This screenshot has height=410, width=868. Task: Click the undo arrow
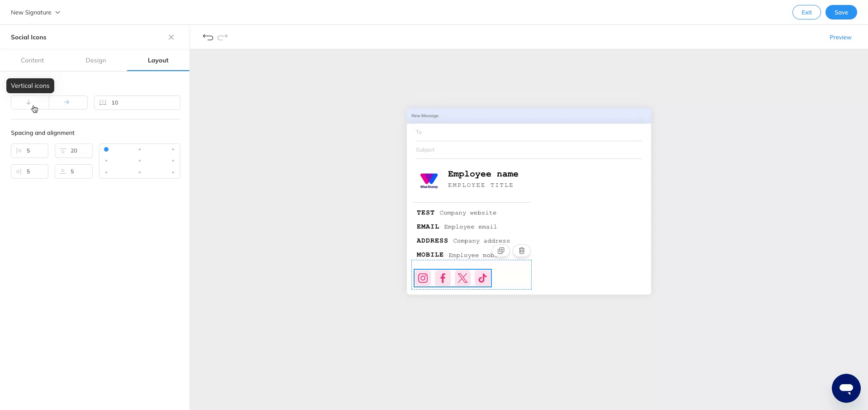coord(208,37)
